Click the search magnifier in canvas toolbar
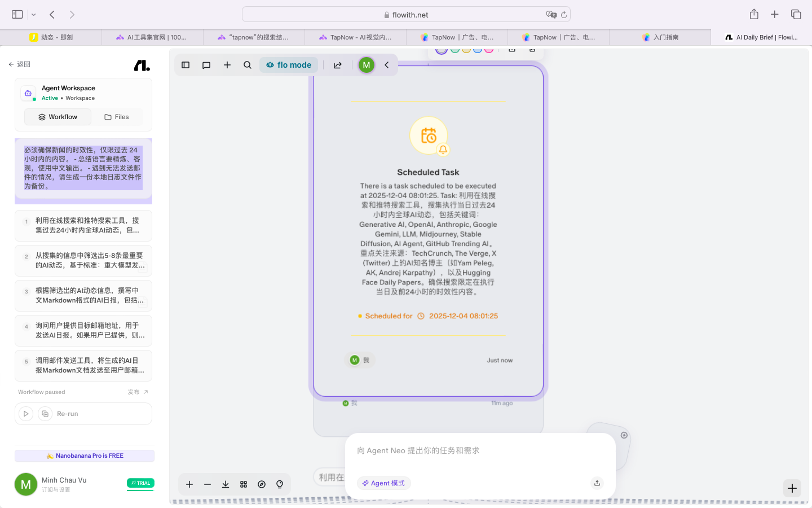Viewport: 812px width, 508px height. (248, 65)
